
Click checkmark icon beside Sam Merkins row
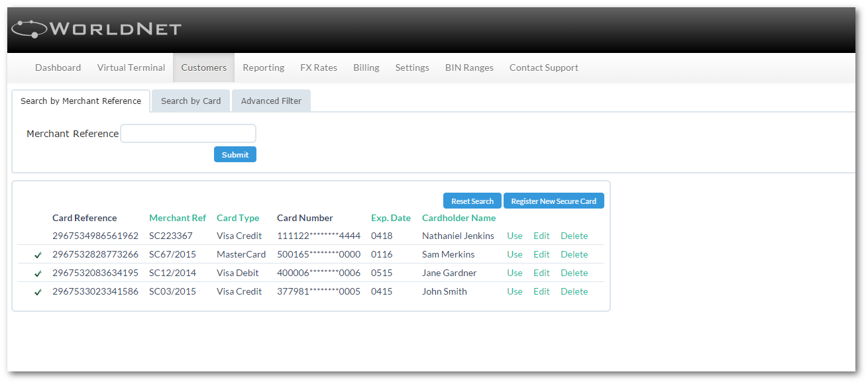coord(38,255)
